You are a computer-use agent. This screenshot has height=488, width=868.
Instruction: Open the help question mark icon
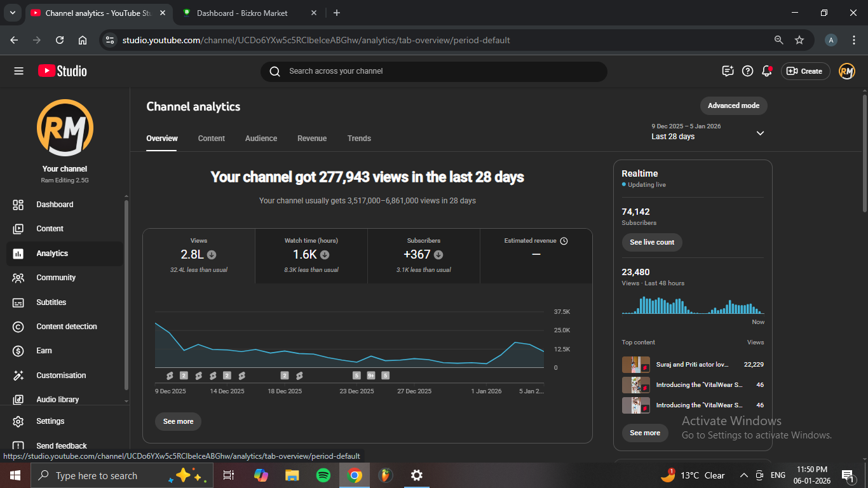click(747, 71)
